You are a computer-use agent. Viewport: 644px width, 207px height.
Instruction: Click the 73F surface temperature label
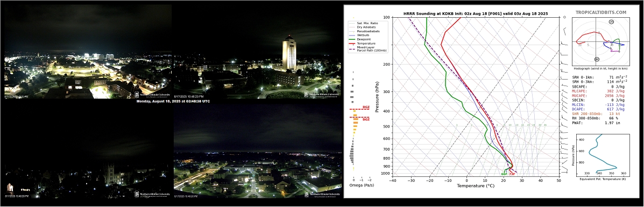point(512,174)
